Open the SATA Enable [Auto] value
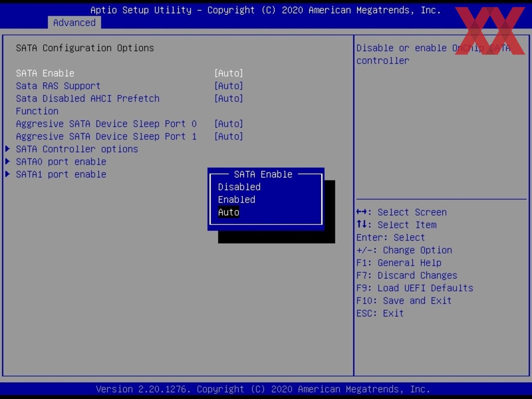Viewport: 532px width, 399px height. point(229,73)
